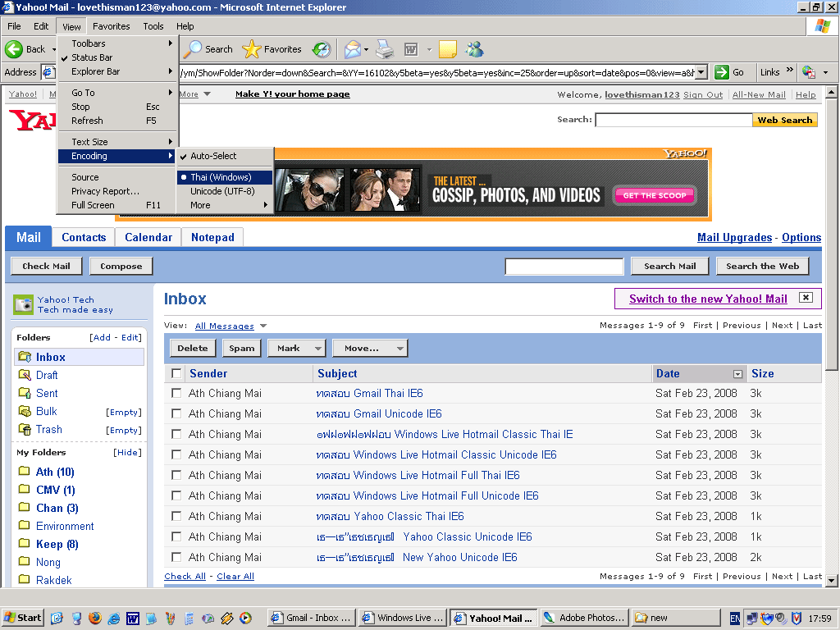Check the 'Yahoo Classic Thai IE6' message checkbox

click(x=176, y=516)
